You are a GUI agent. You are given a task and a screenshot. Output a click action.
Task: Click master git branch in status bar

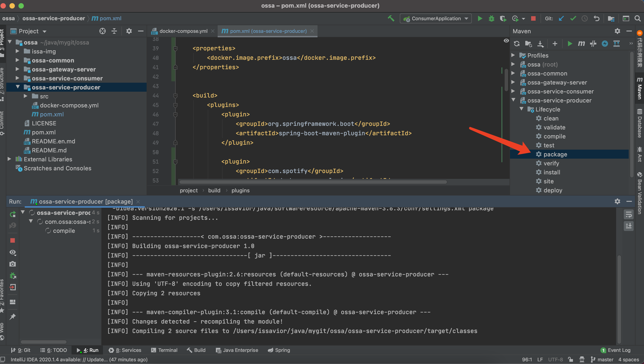coord(602,360)
